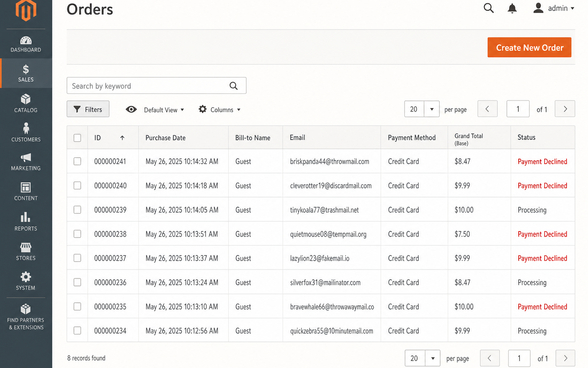588x368 pixels.
Task: Open the Customers person icon
Action: (26, 128)
